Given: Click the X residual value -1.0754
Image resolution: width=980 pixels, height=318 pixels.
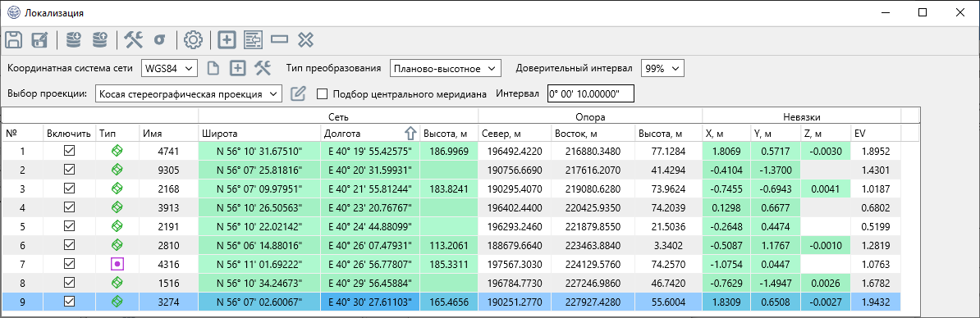Looking at the screenshot, I should coord(726,264).
